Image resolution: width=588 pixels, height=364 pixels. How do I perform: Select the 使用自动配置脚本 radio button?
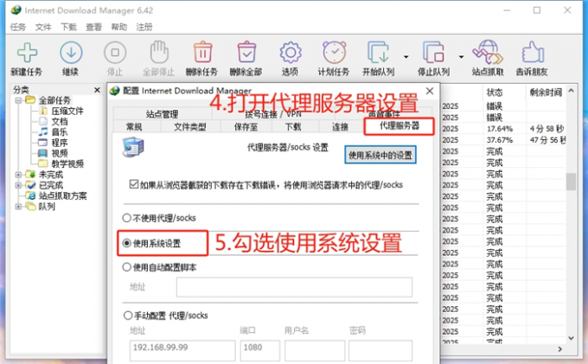pos(127,267)
